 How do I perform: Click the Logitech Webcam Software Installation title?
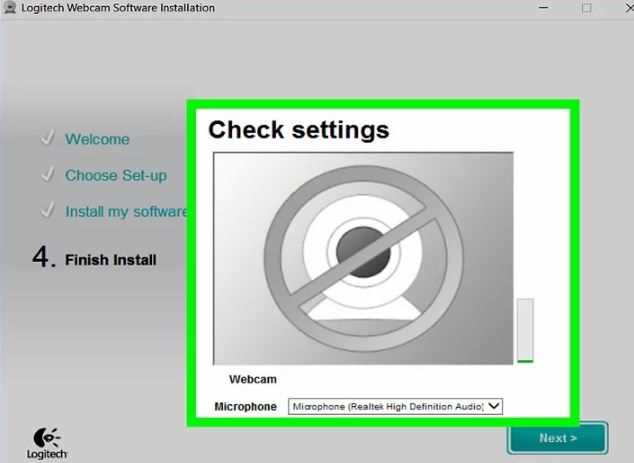(118, 8)
